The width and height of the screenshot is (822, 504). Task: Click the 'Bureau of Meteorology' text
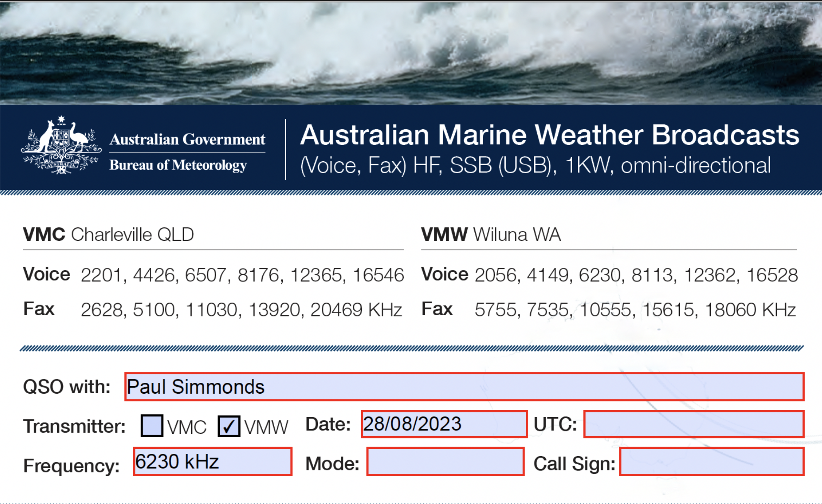click(178, 165)
